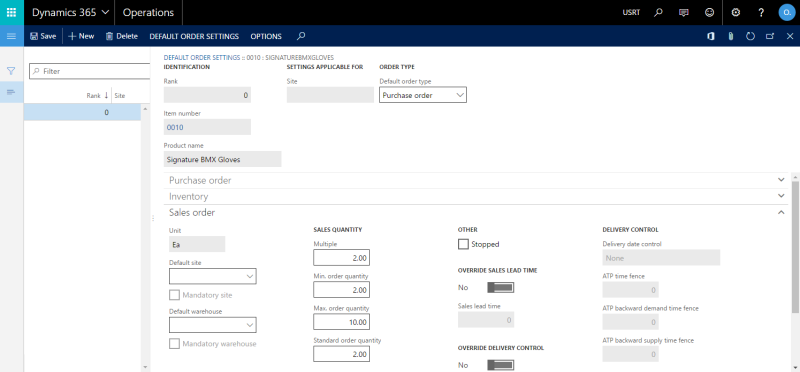800x372 pixels.
Task: Click the Min. order quantity field
Action: click(341, 290)
